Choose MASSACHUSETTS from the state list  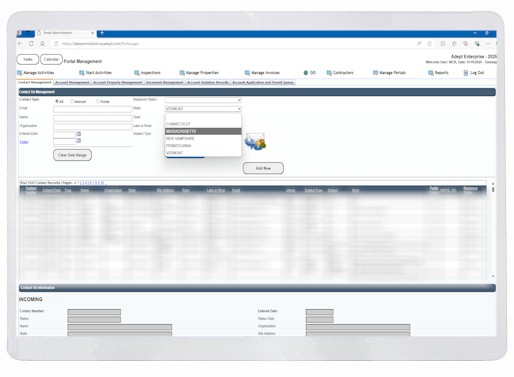click(x=203, y=131)
